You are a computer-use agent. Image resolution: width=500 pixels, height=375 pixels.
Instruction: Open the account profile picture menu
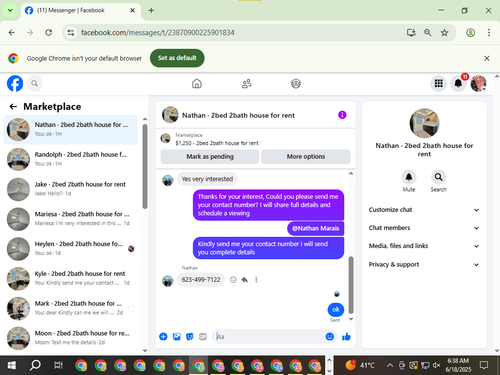coord(478,83)
